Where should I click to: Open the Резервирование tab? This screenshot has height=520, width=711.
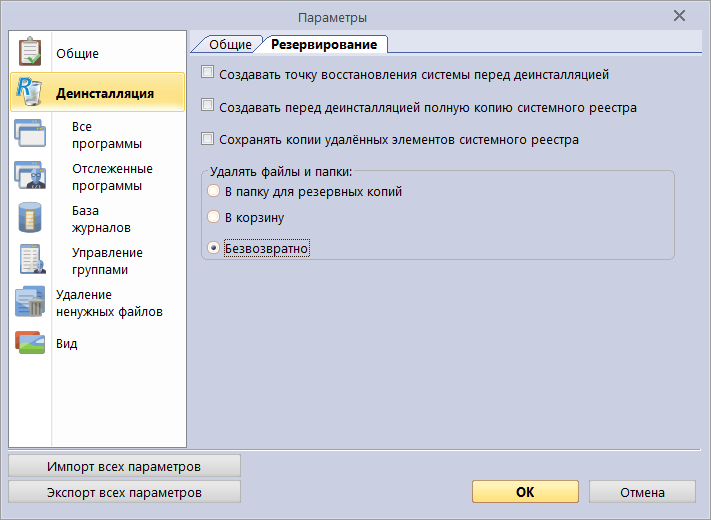[x=324, y=45]
